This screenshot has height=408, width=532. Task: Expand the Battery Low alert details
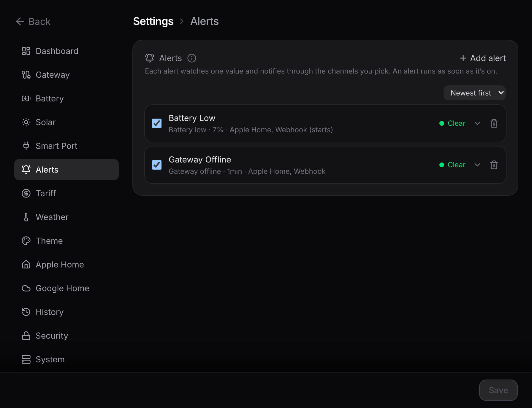click(x=477, y=123)
